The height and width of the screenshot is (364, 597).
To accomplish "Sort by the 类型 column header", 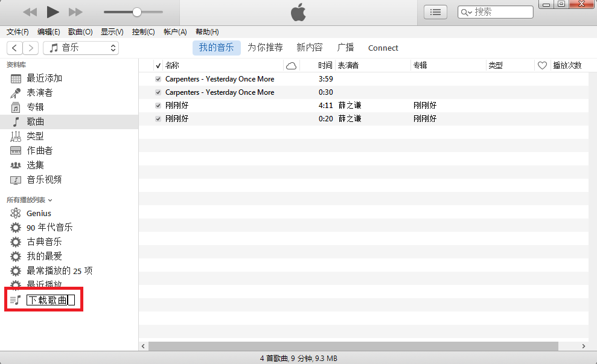I will [x=496, y=65].
